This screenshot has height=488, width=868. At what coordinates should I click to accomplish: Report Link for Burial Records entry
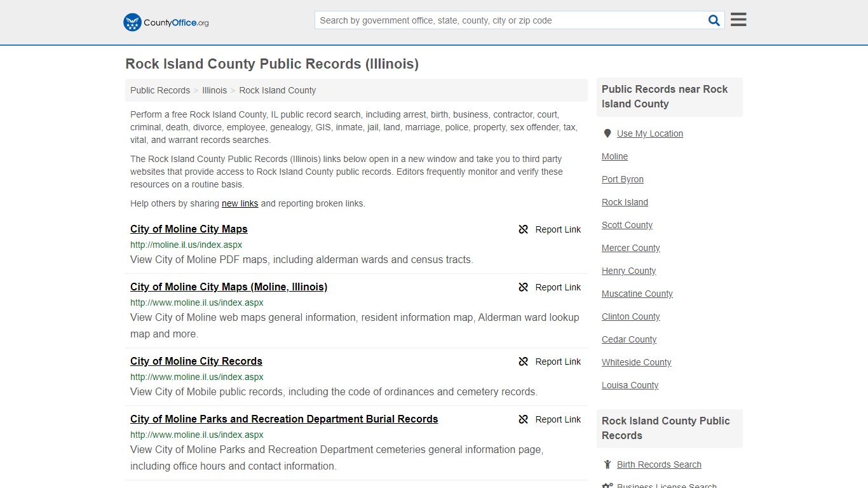click(558, 419)
